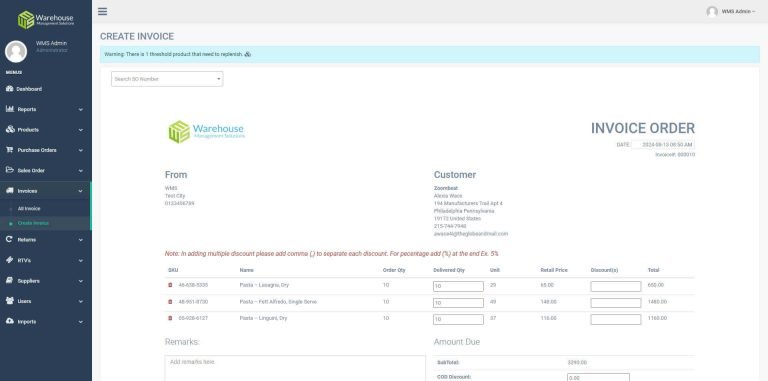Screen dimensions: 768x381
Task: Open the Reports menu item
Action: click(46, 109)
